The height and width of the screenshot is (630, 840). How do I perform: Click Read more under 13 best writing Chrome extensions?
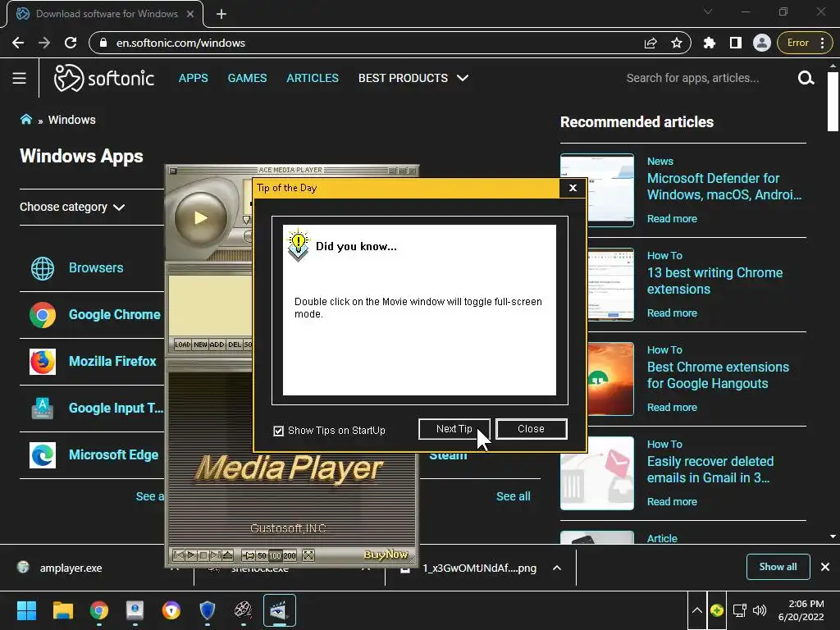672,313
